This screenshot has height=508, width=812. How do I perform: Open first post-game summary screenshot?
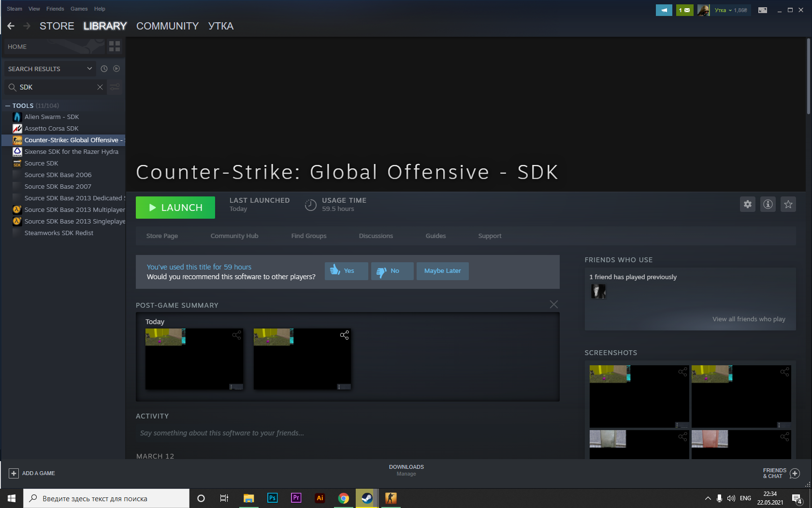pos(194,359)
